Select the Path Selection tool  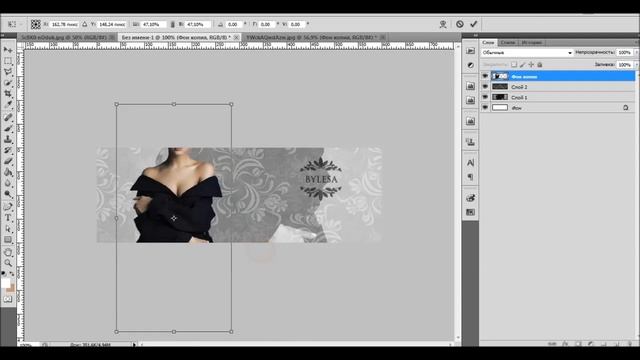coord(8,229)
